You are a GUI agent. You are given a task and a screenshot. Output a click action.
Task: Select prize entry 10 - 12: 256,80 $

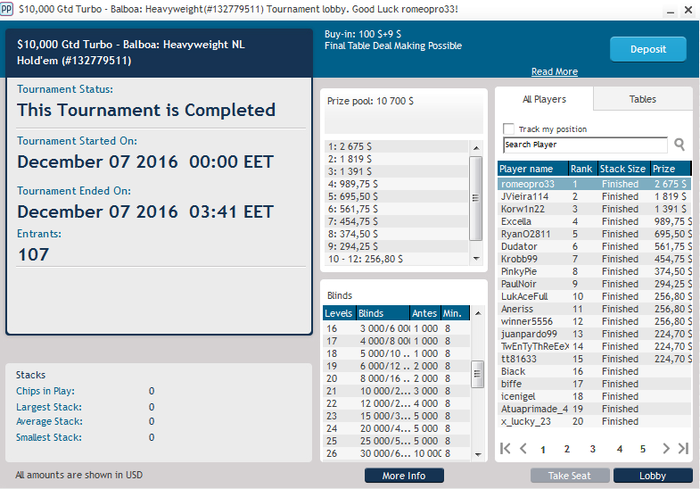[396, 259]
